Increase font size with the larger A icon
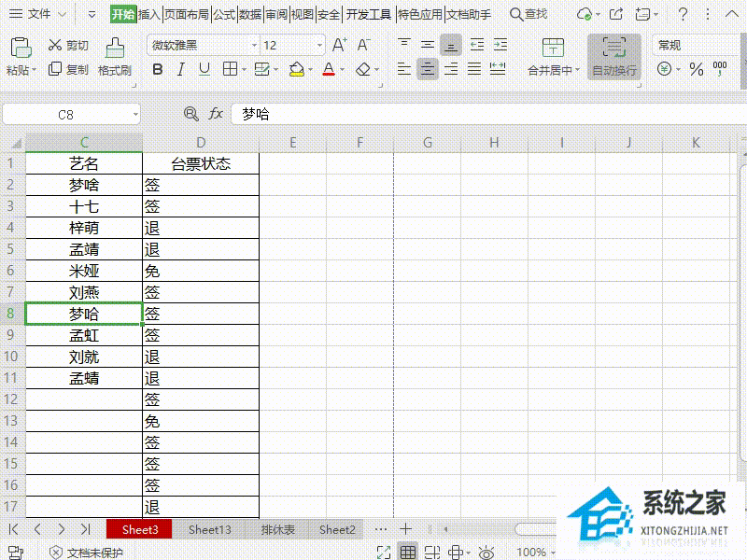Viewport: 747px width, 560px height. (340, 46)
